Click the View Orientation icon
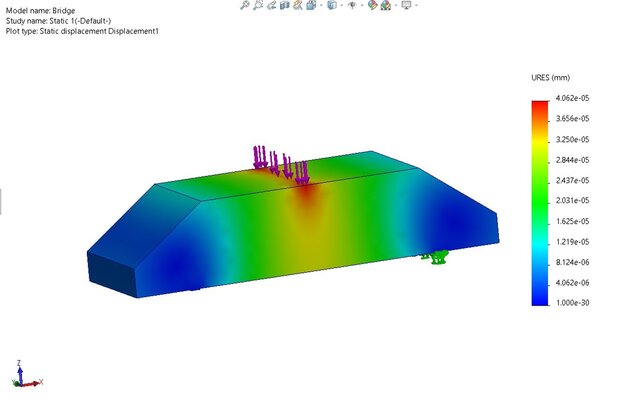Screen dimensions: 640x400 311,5
